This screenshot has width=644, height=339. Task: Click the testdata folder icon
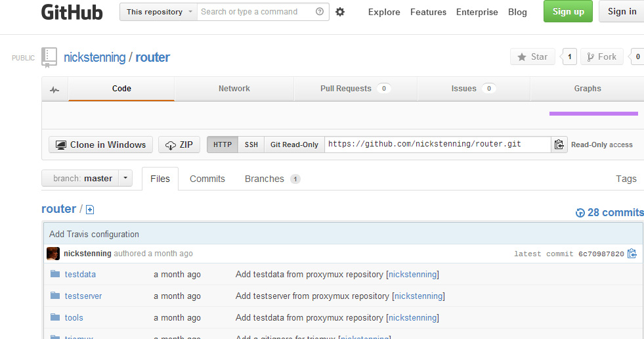[x=55, y=274]
